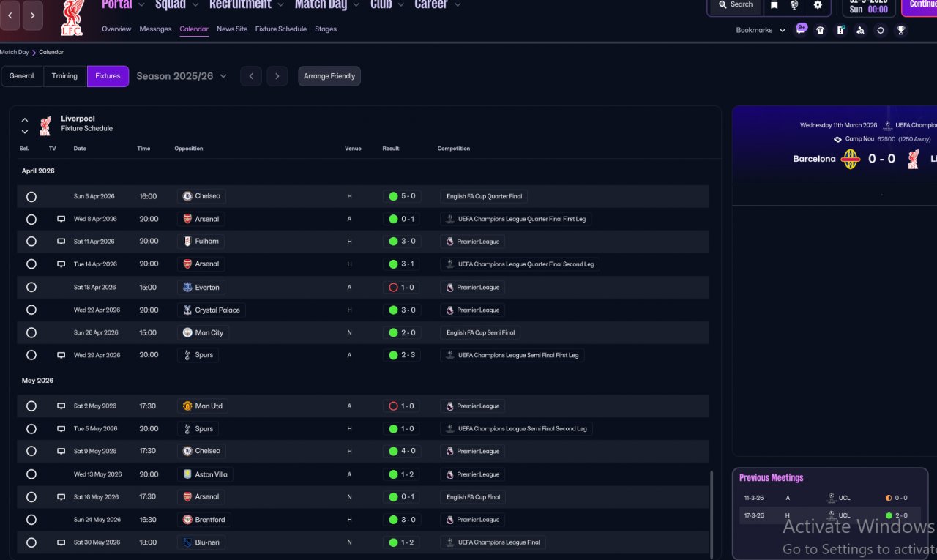
Task: Open the globe world icon
Action: tap(795, 5)
